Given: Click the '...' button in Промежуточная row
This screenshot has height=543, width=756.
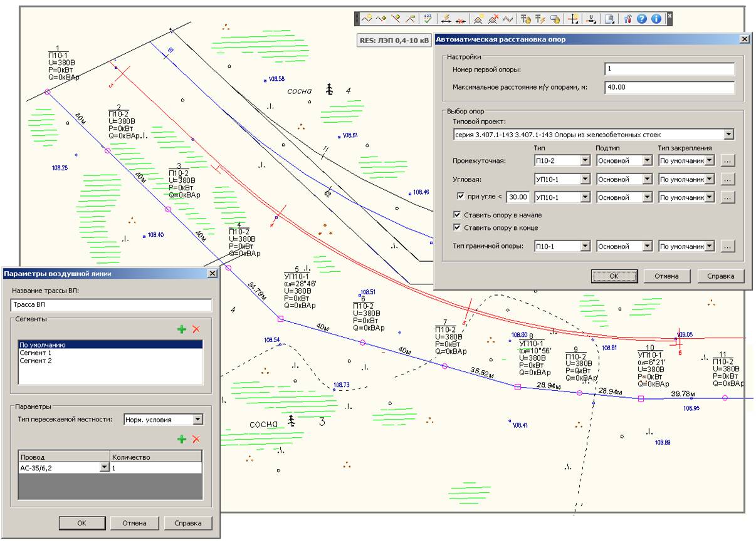Looking at the screenshot, I should pyautogui.click(x=727, y=160).
